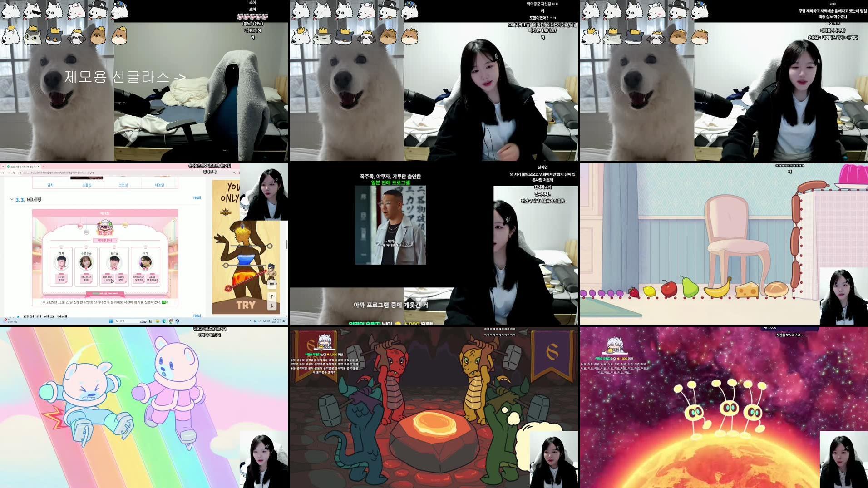Click the 편집 edit link beside the section
Image resolution: width=868 pixels, height=488 pixels.
(197, 198)
